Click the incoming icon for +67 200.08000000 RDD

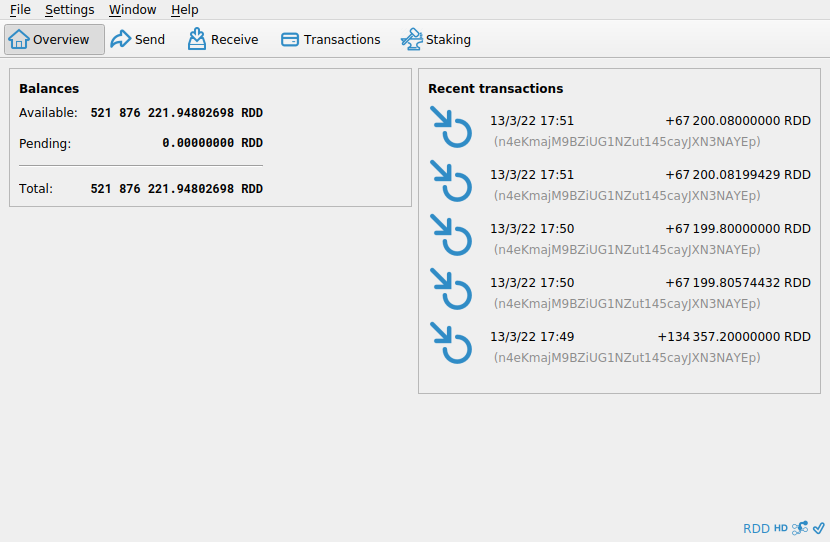(450, 127)
